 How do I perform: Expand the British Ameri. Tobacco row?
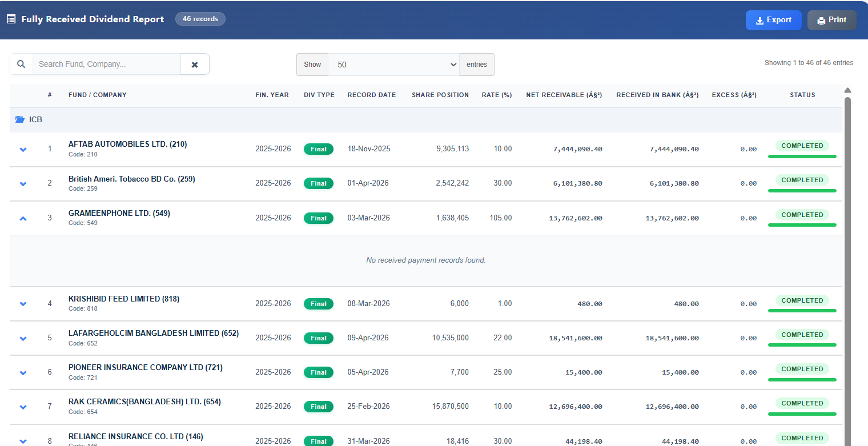23,183
